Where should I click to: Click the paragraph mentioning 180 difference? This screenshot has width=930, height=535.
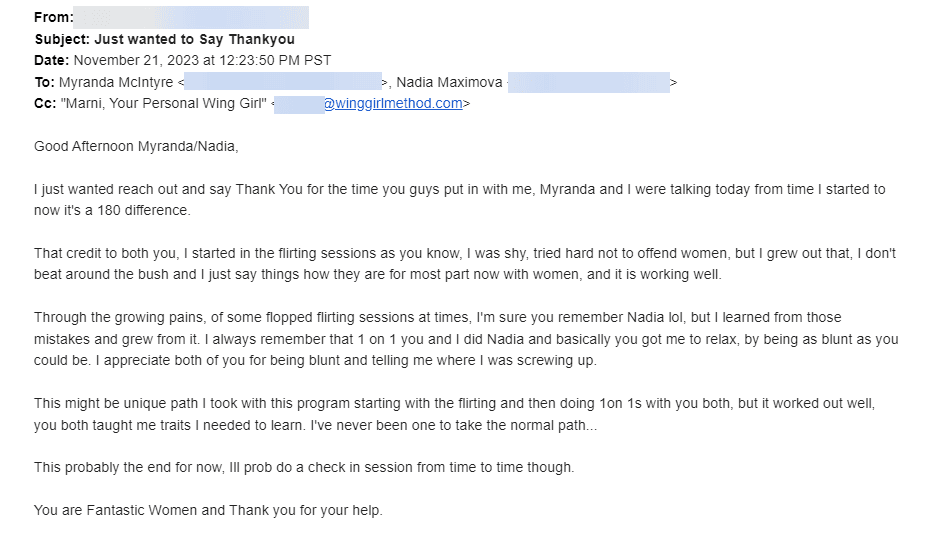click(x=460, y=200)
